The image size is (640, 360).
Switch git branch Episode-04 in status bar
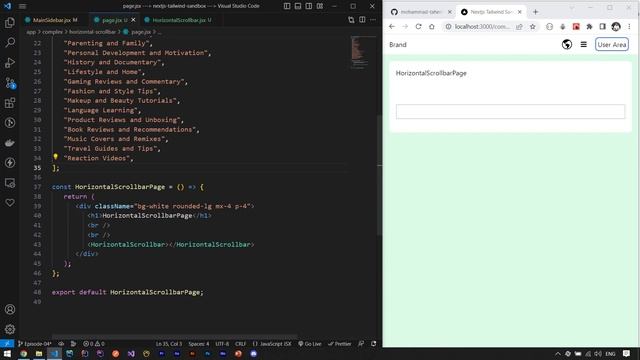pyautogui.click(x=35, y=344)
